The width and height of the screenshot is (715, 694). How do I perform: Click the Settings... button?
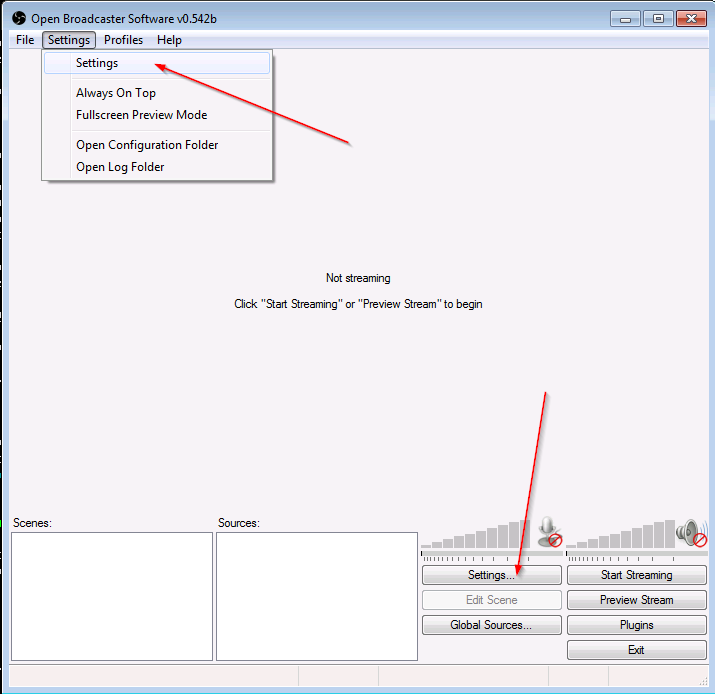(x=492, y=575)
